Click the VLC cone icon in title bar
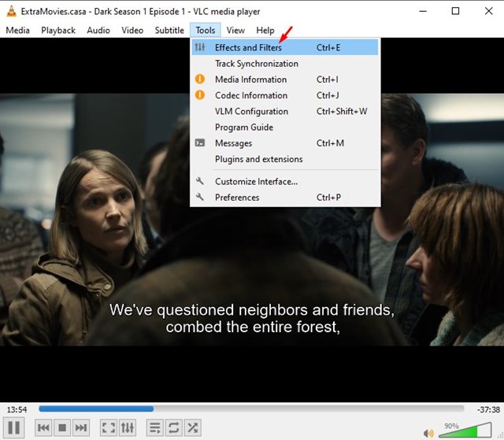The height and width of the screenshot is (440, 504). (x=11, y=11)
